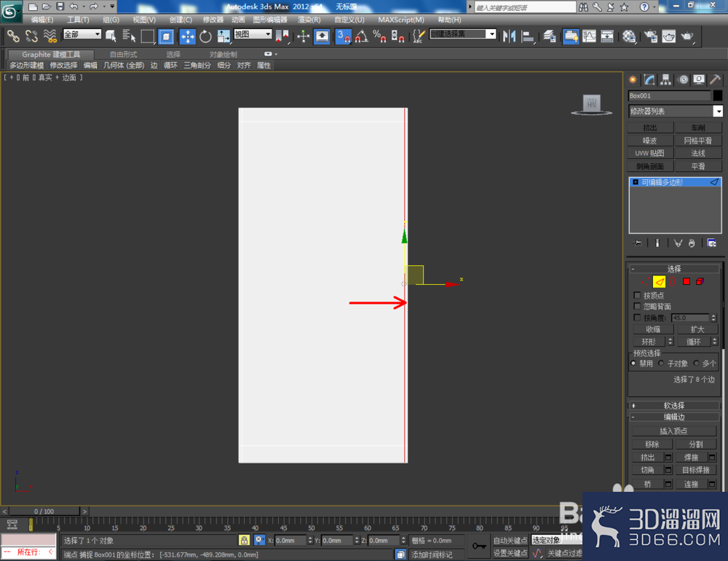Toggle absolute transform type-in mode
This screenshot has height=561, width=728.
(x=259, y=540)
